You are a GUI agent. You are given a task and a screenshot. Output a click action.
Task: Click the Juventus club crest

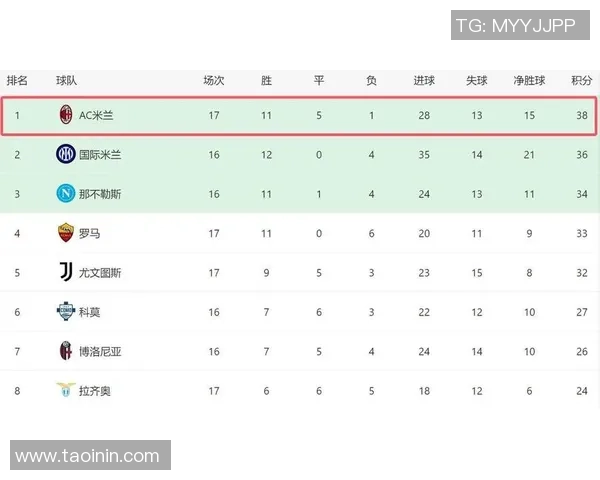66,272
